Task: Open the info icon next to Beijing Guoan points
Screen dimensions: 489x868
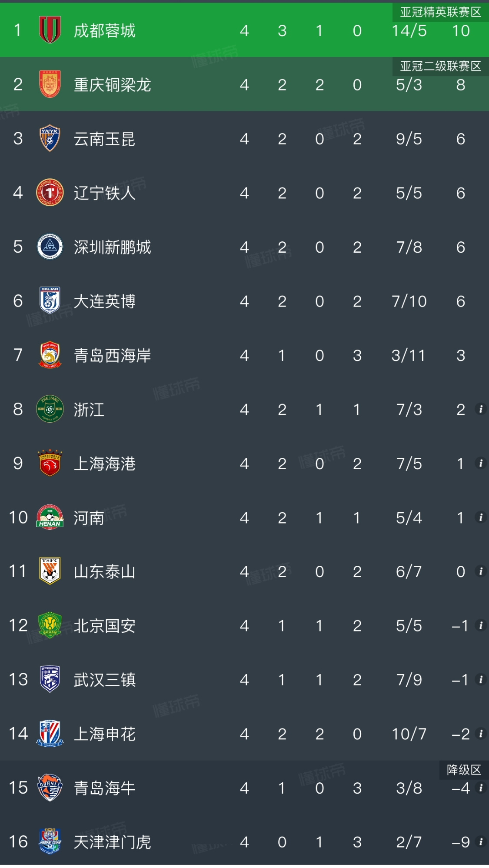Action: (x=480, y=625)
